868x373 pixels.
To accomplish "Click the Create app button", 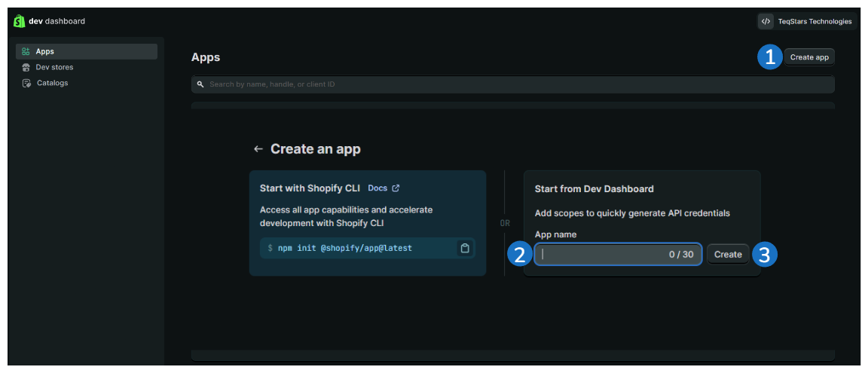I will pyautogui.click(x=809, y=57).
